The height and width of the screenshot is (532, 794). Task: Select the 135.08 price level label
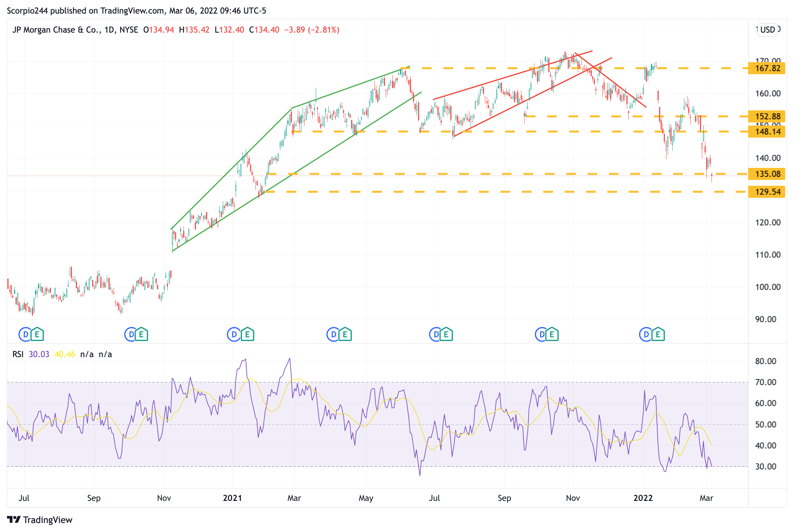(x=767, y=174)
